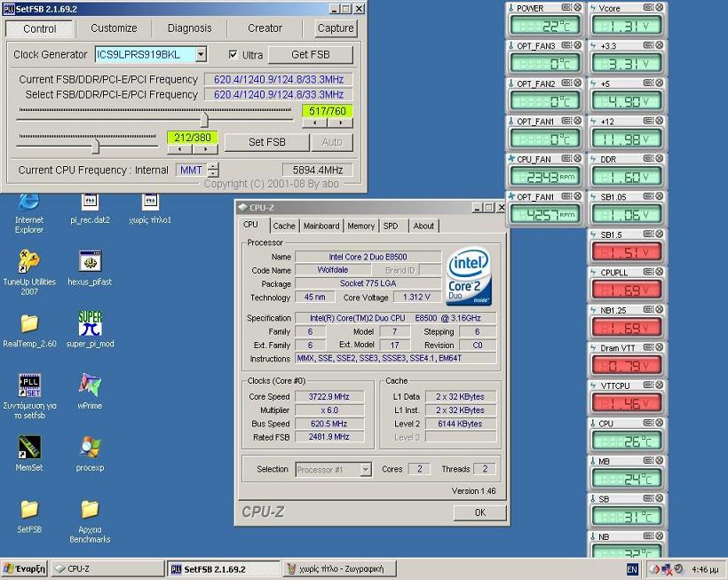This screenshot has width=728, height=580.
Task: Select the RealTemp_2.60 folder icon
Action: 29,323
